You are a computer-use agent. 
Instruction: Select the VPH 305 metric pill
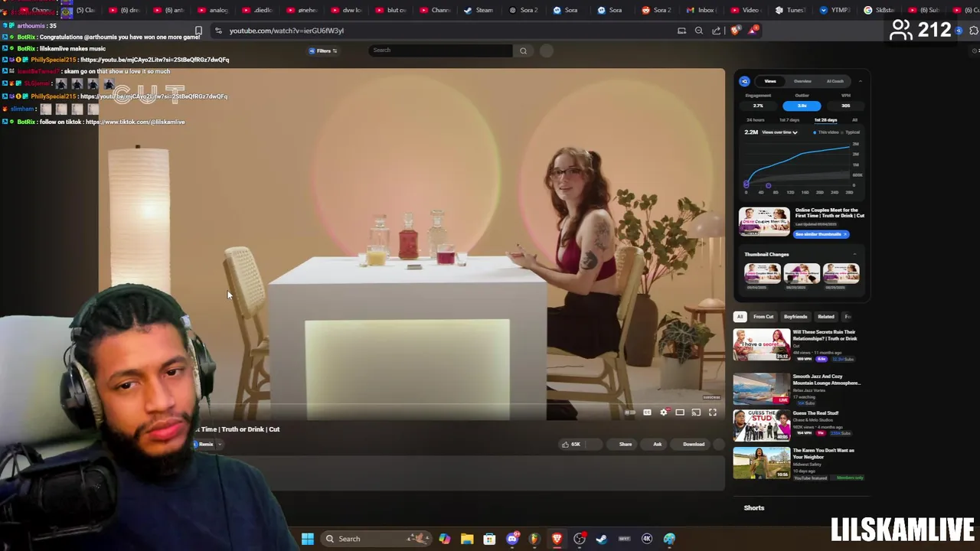pos(845,106)
